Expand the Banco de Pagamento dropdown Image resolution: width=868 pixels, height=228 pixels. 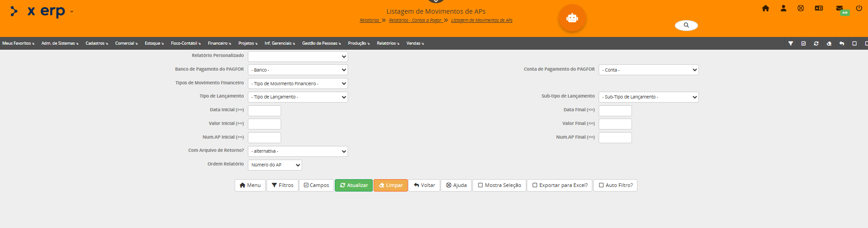[x=298, y=70]
